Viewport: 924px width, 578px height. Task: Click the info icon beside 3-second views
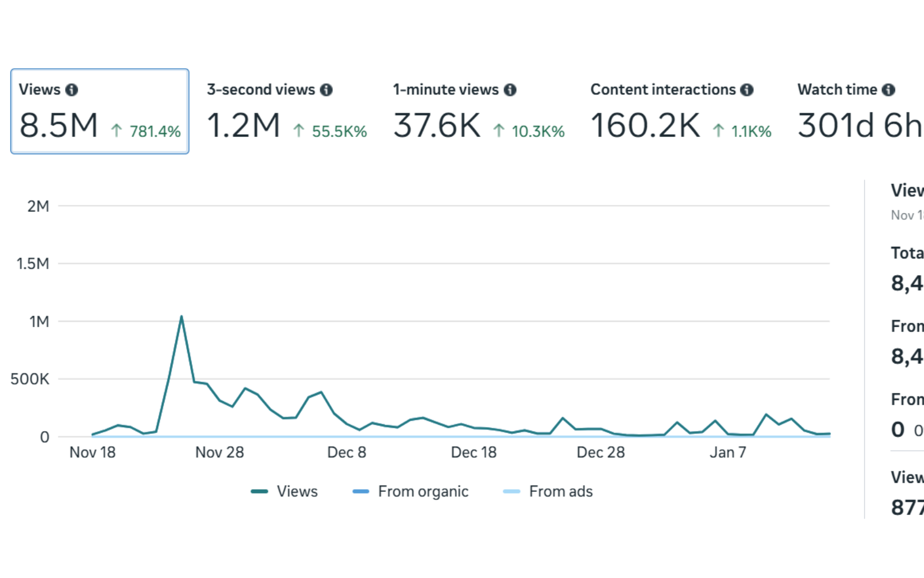pyautogui.click(x=326, y=90)
